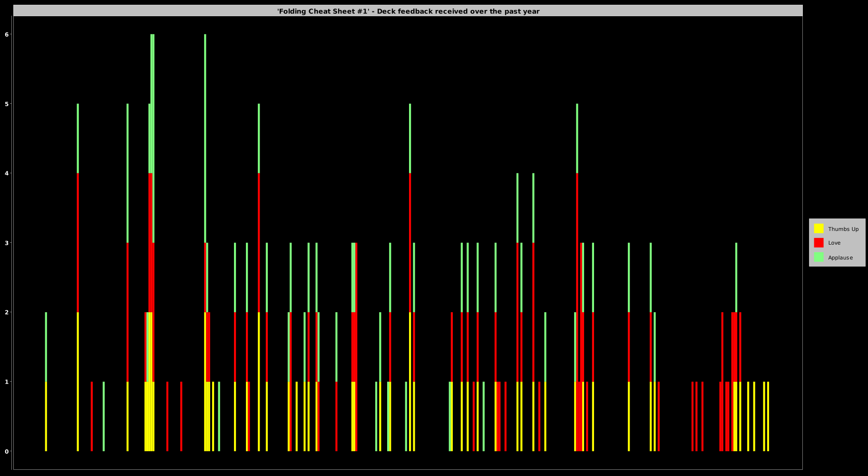
Task: Select the 'Thumbs Up' legend label
Action: coord(843,229)
